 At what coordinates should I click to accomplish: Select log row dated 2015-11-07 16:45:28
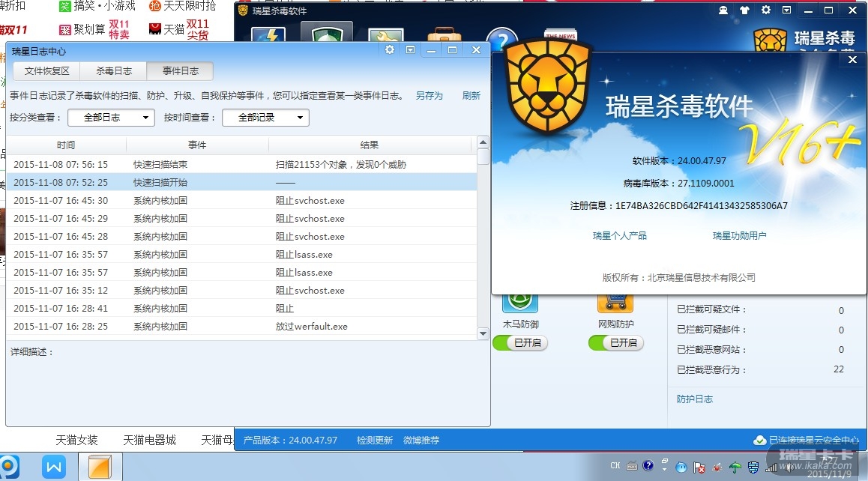(241, 236)
